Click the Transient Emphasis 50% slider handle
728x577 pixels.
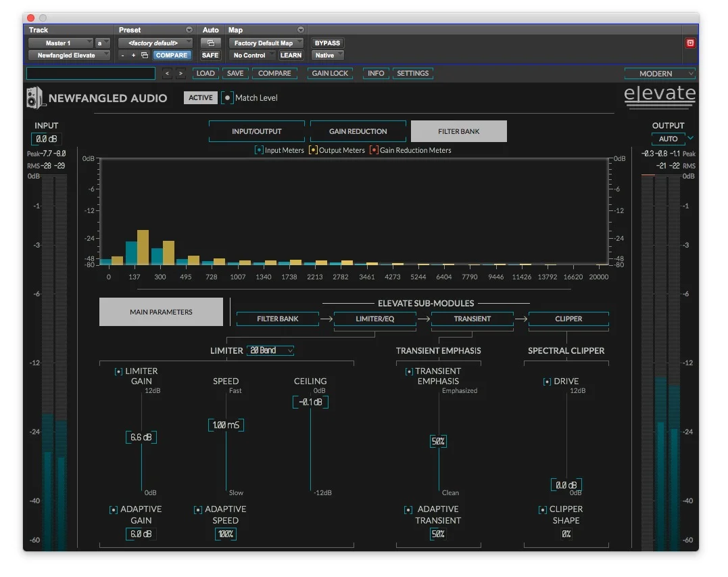click(438, 441)
